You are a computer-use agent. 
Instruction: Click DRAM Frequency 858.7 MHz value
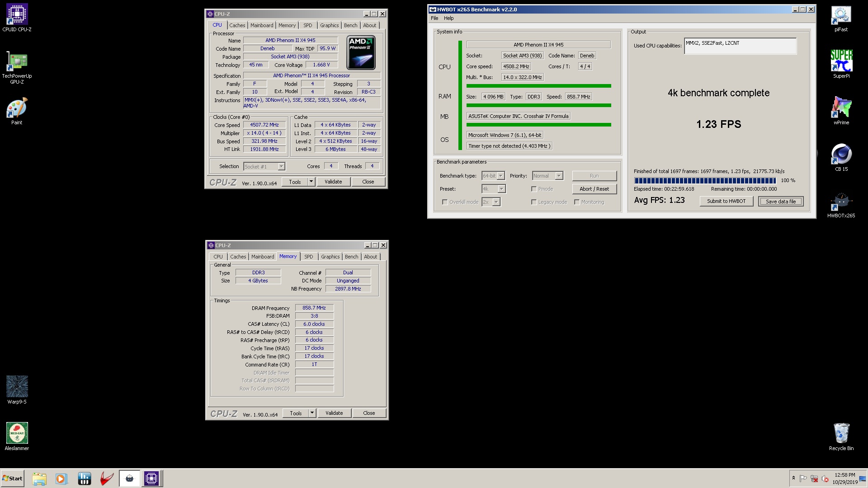(x=314, y=308)
